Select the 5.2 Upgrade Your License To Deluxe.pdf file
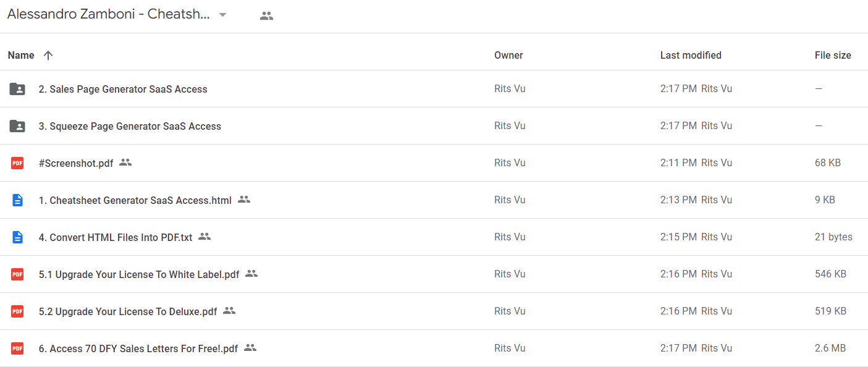The image size is (868, 367). coord(434,311)
